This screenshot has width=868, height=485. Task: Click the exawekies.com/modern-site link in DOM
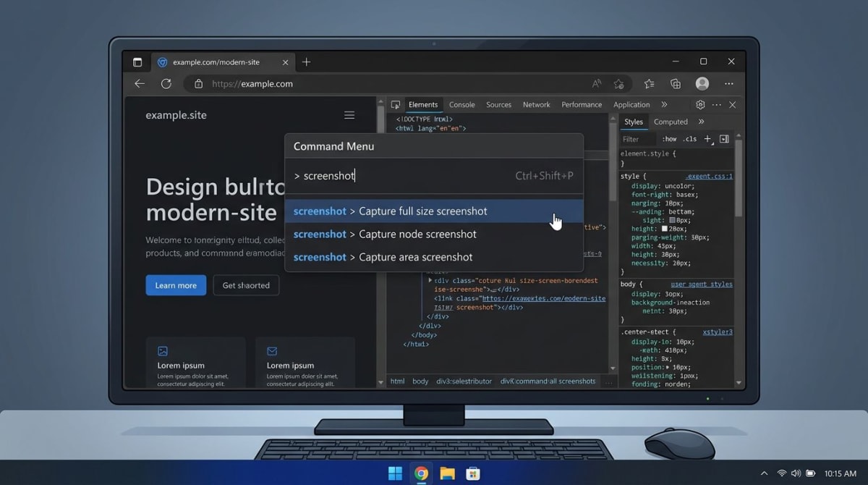[x=544, y=298]
